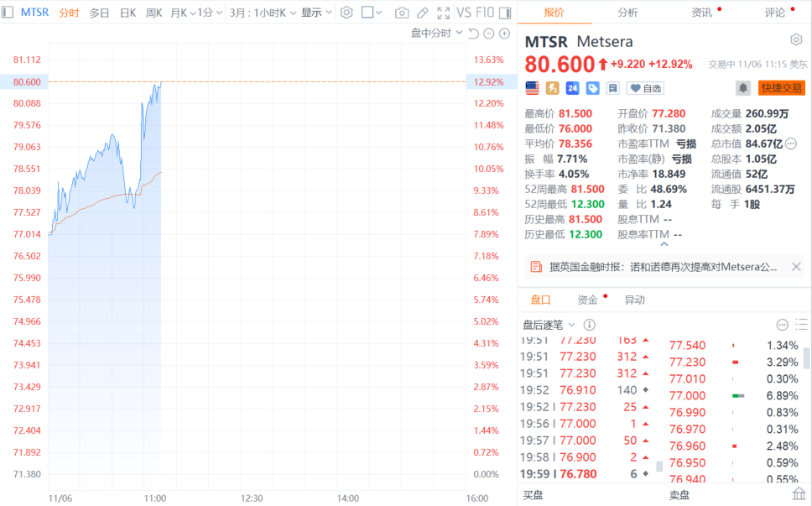Switch to 日K chart tab
The image size is (812, 506).
pos(128,13)
